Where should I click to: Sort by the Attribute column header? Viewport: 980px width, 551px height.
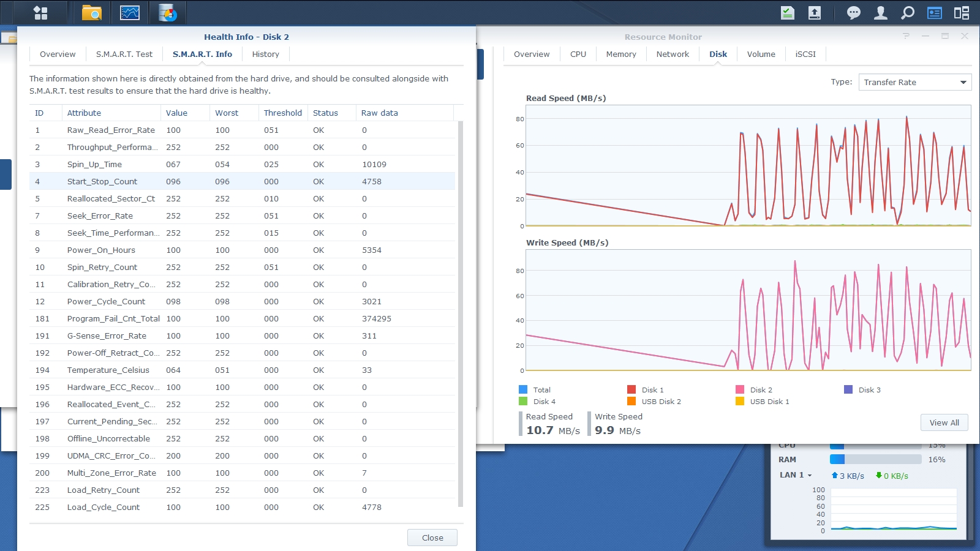pos(111,113)
